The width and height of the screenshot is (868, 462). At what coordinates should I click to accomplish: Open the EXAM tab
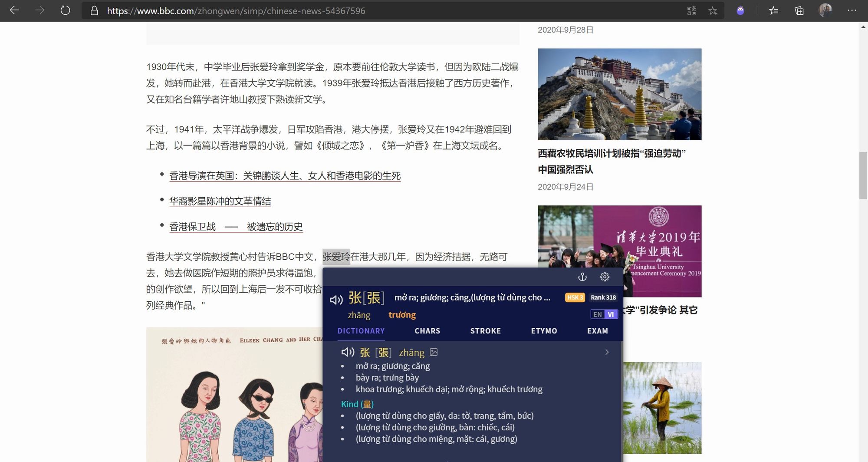598,331
